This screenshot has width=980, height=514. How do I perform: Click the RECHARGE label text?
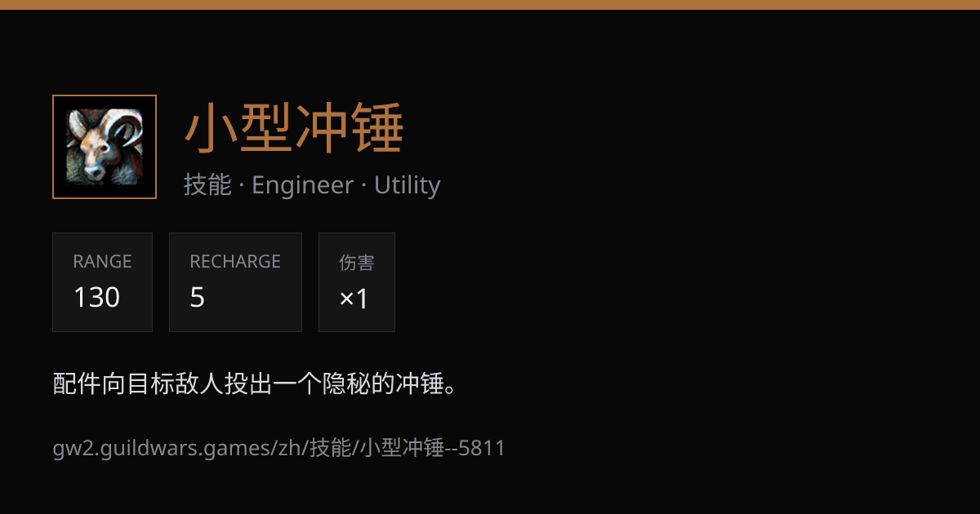pyautogui.click(x=235, y=262)
